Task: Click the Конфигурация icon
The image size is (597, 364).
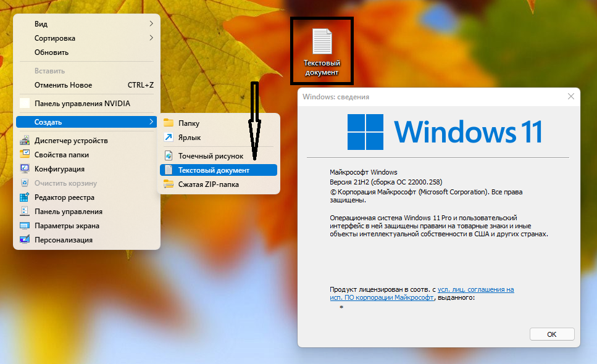Action: pyautogui.click(x=25, y=168)
